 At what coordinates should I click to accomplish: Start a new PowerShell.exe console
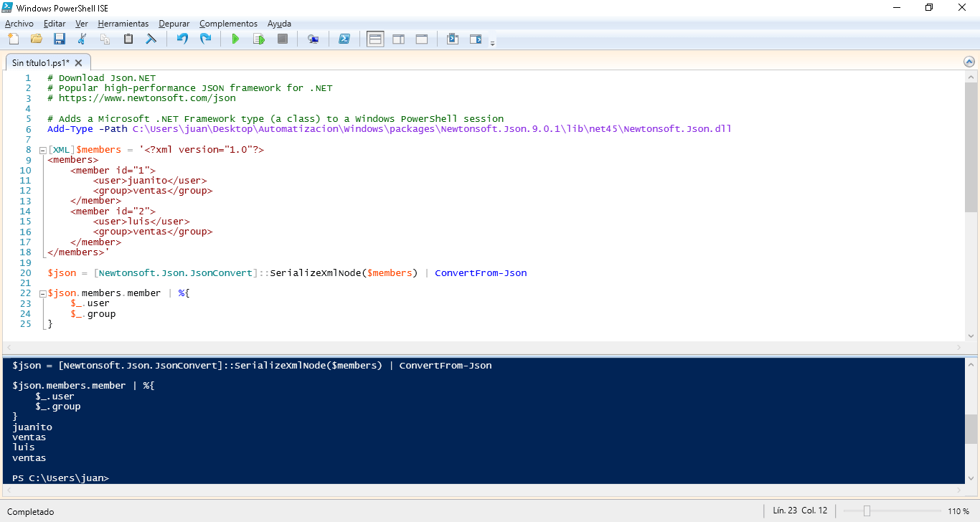(345, 39)
